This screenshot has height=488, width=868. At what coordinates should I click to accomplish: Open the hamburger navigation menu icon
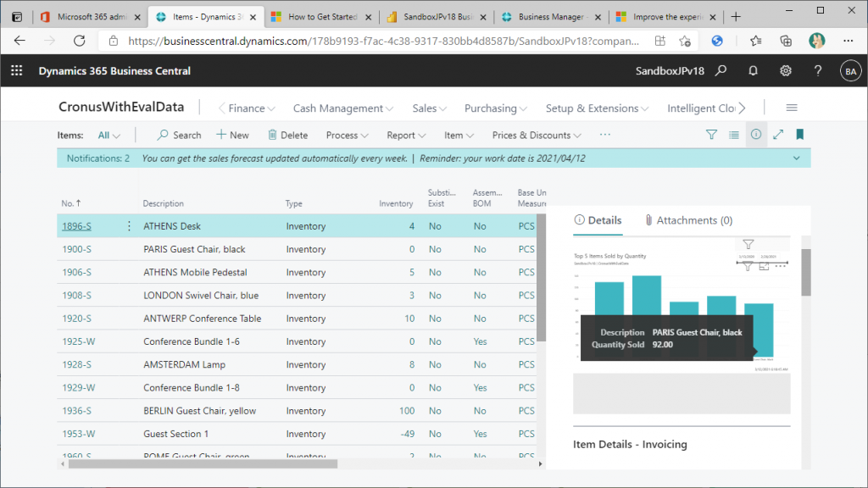[792, 108]
